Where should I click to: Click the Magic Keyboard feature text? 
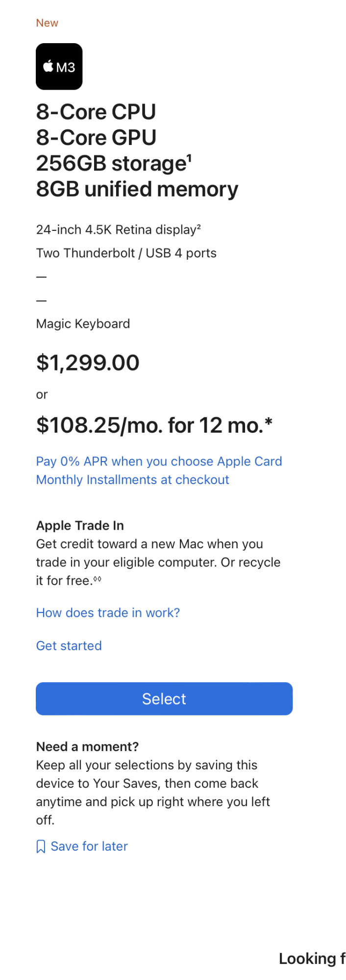(x=83, y=324)
